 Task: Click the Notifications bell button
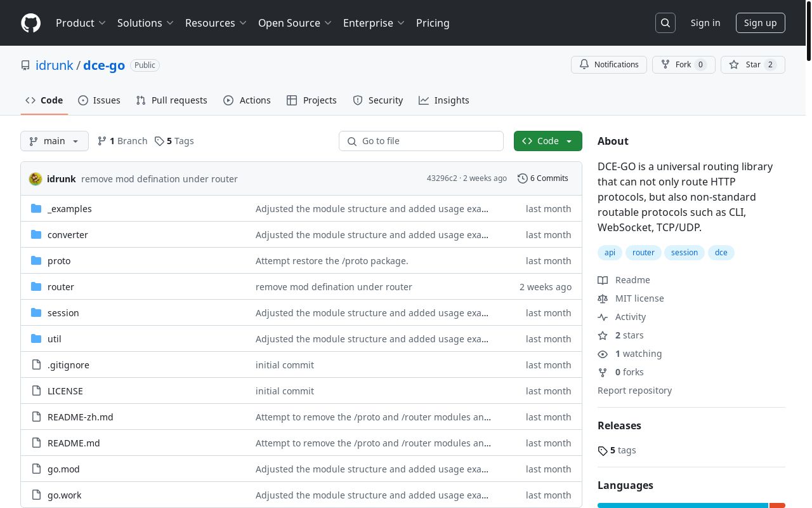pos(609,65)
